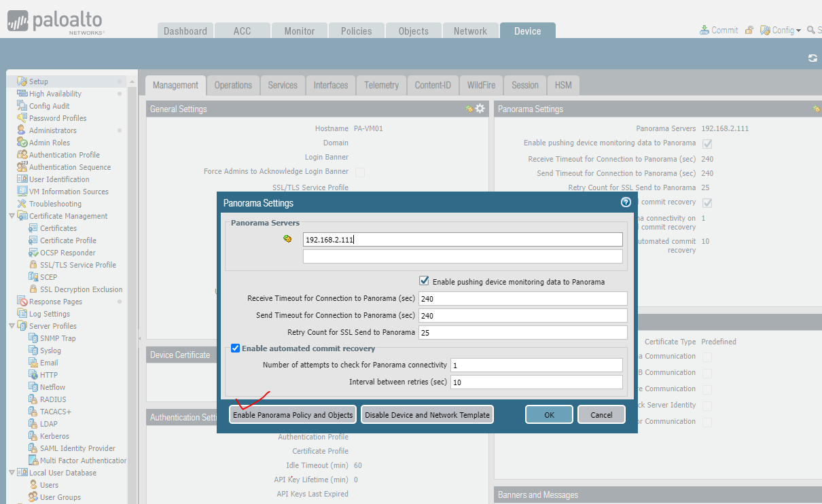Go to the Policies tab
822x504 pixels.
pyautogui.click(x=357, y=31)
